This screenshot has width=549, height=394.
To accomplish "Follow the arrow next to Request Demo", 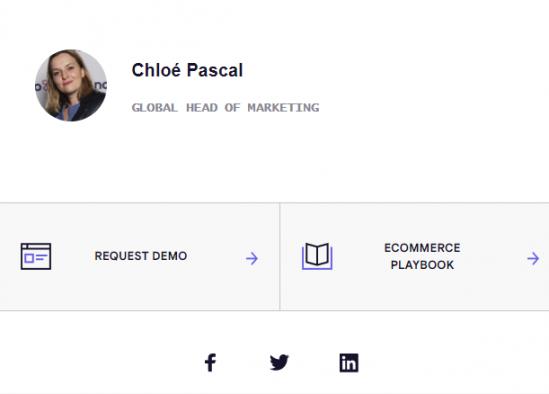I will click(252, 258).
